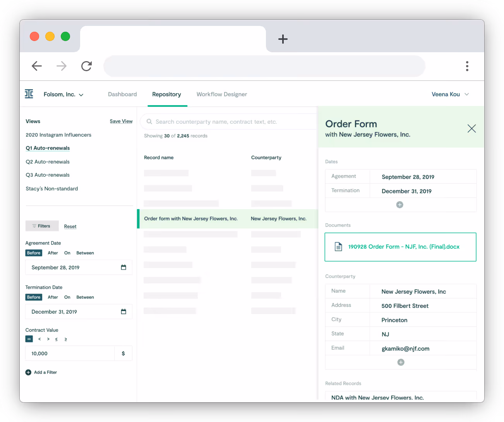This screenshot has height=422, width=504.
Task: Select After for Agreement Date
Action: [53, 253]
